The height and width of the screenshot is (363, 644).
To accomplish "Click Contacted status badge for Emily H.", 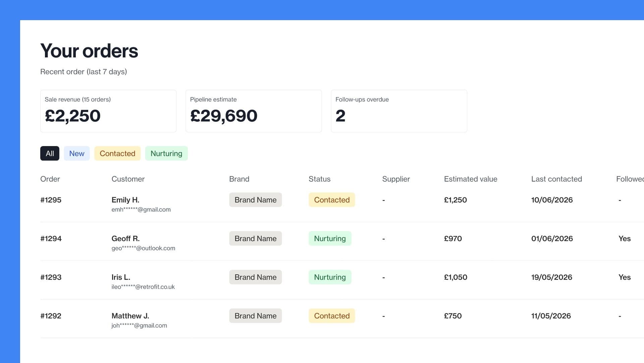I will coord(332,200).
